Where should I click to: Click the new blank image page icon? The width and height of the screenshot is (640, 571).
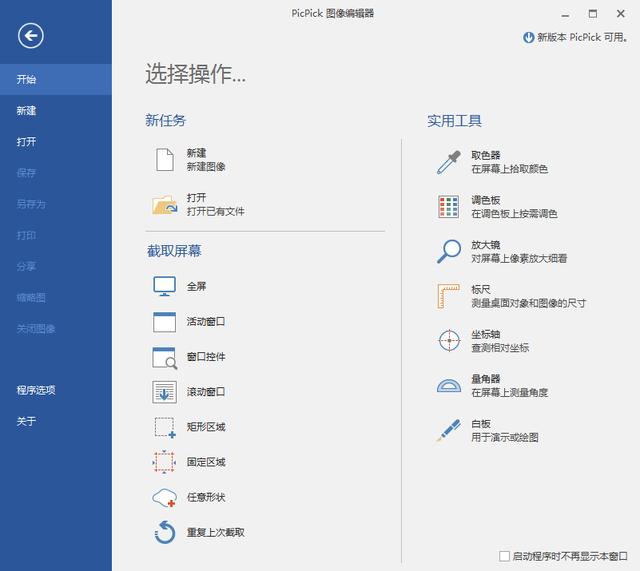164,160
